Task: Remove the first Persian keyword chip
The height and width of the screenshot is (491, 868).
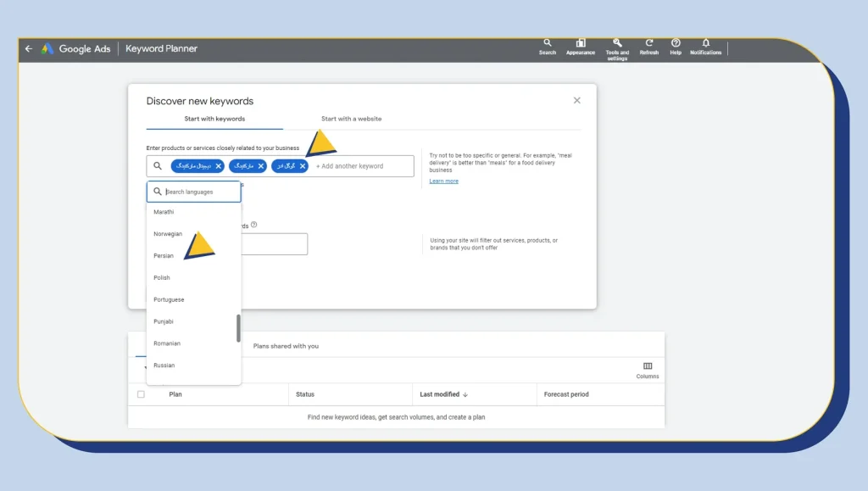Action: tap(218, 166)
